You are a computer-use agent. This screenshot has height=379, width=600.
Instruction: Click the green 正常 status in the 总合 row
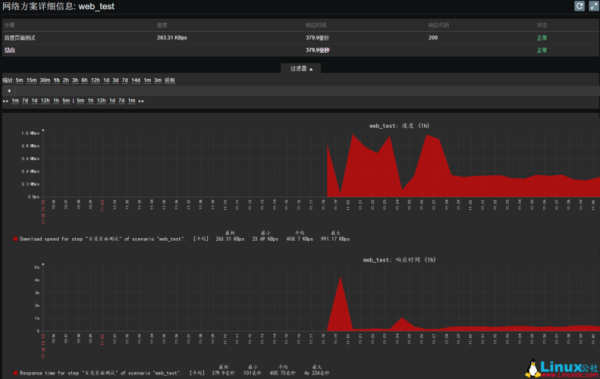pyautogui.click(x=542, y=50)
